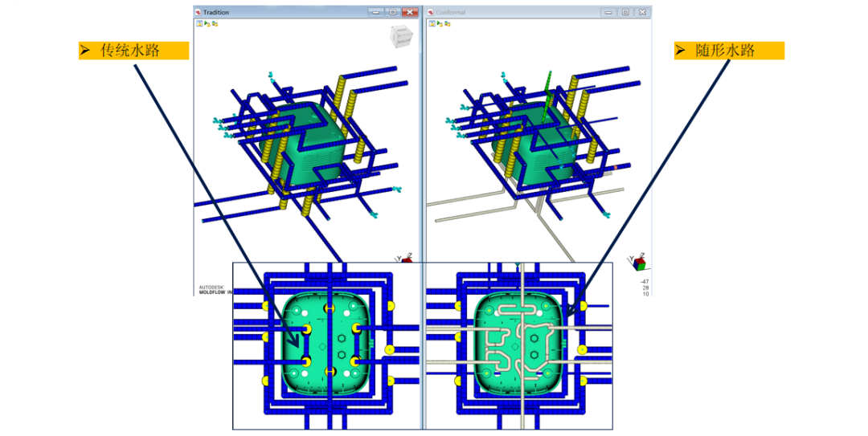Click the first view lock icon in Tradition window
The image size is (868, 436).
tap(199, 24)
